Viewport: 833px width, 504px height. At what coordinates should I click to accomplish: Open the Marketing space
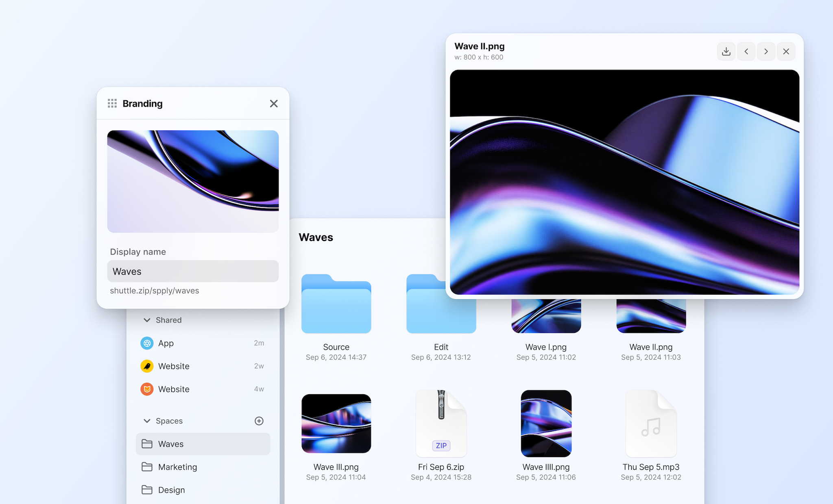click(x=177, y=467)
